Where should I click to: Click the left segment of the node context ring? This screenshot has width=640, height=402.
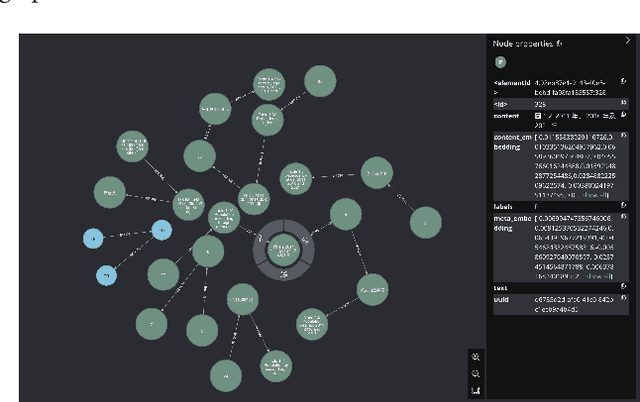(x=259, y=243)
